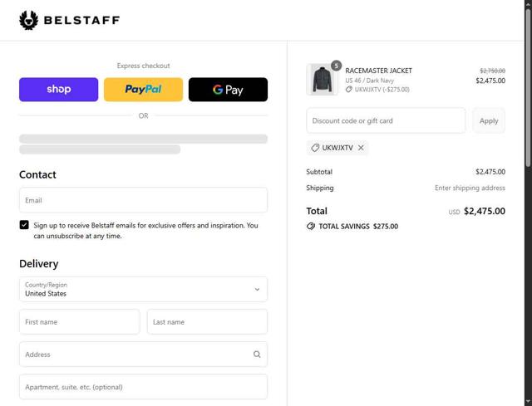532x406 pixels.
Task: Check out using Google Pay
Action: 228,90
